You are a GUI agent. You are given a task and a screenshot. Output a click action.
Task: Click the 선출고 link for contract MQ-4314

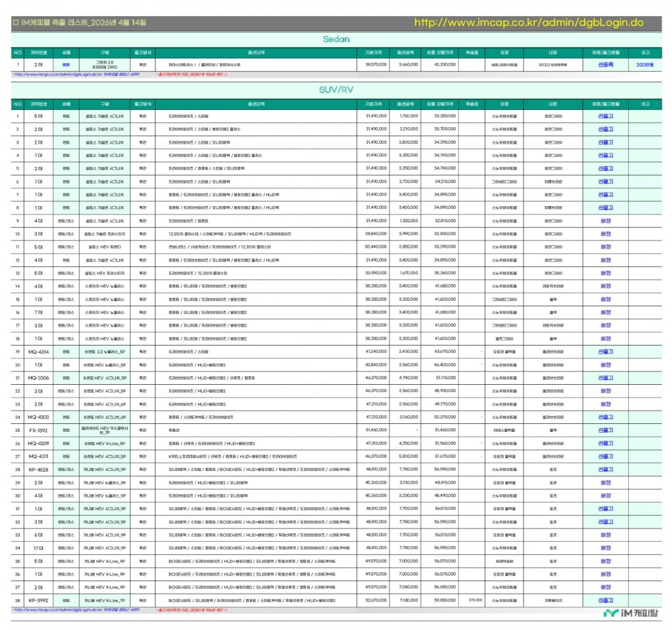pyautogui.click(x=605, y=352)
